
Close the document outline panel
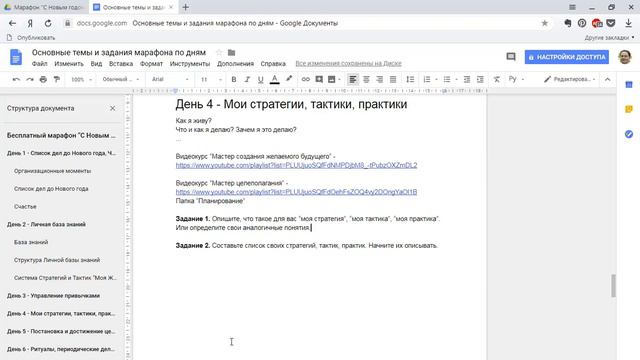click(113, 108)
